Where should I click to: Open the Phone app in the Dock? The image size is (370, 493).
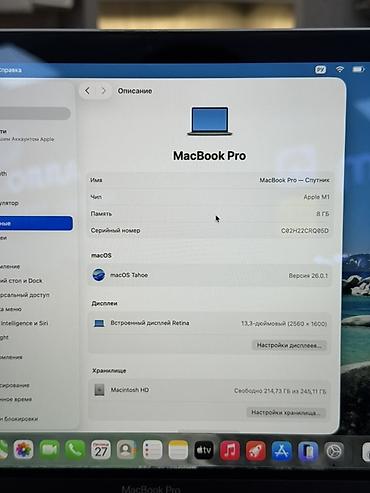pos(75,450)
